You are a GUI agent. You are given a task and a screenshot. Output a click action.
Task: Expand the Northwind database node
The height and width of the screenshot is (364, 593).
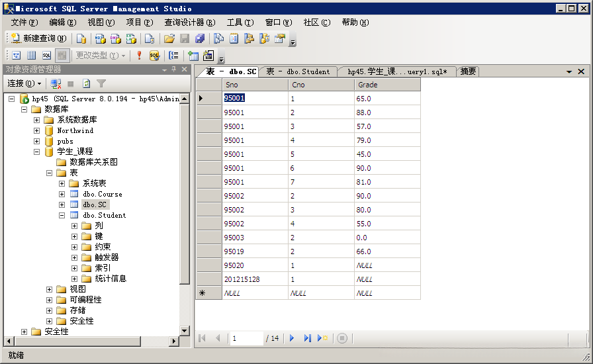[x=36, y=130]
